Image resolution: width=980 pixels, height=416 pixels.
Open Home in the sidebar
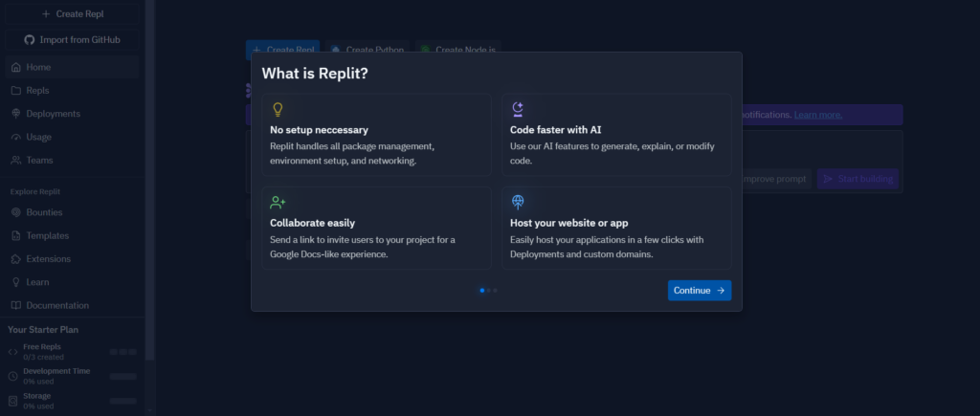tap(73, 67)
